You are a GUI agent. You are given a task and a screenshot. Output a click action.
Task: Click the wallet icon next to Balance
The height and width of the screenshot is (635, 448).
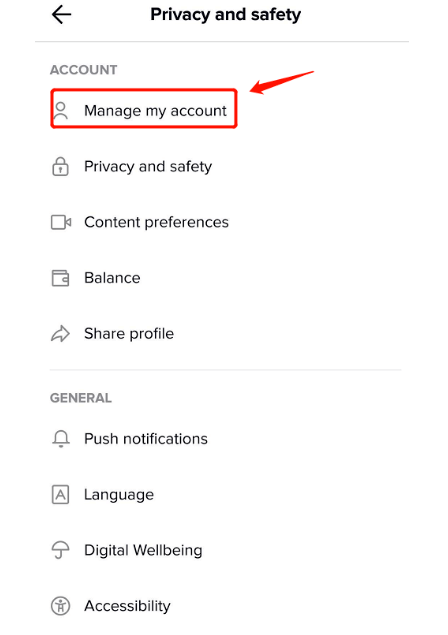tap(60, 278)
